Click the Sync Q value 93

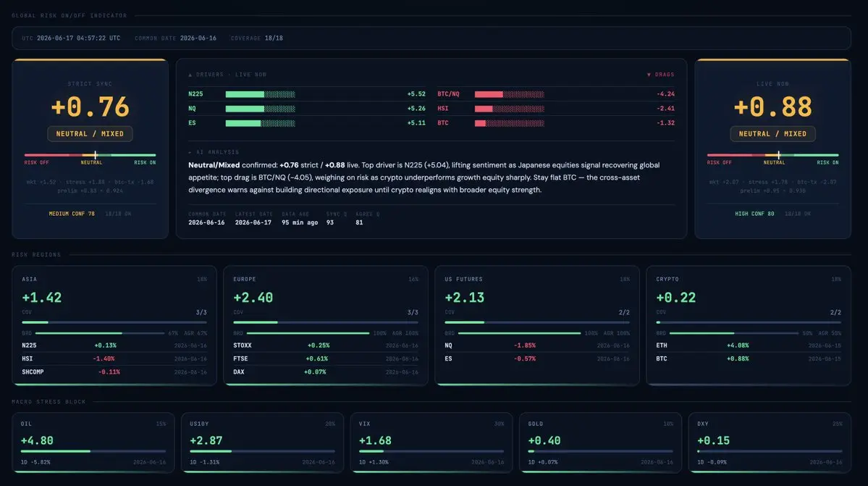pos(330,222)
